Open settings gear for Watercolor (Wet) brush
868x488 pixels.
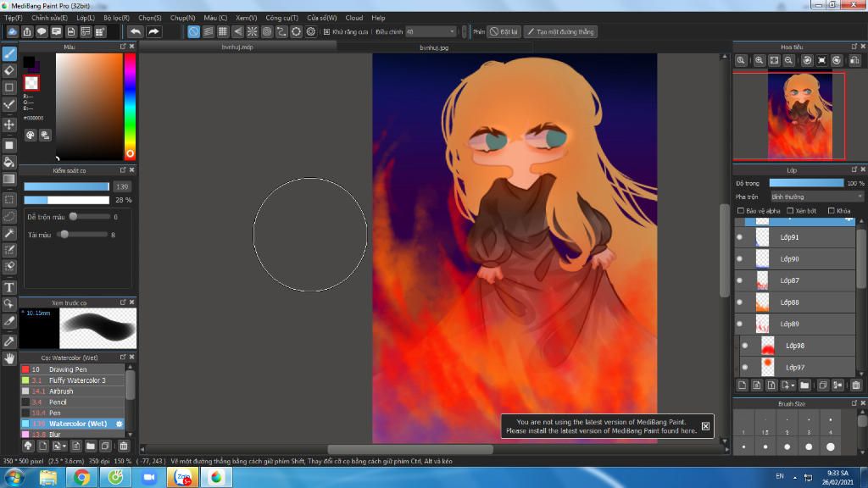[119, 424]
